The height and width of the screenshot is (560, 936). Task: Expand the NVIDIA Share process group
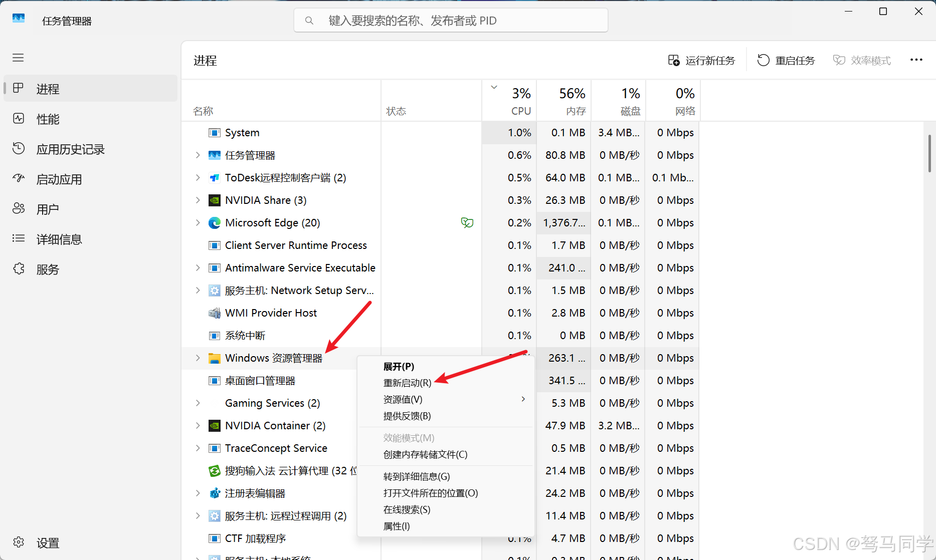point(198,200)
